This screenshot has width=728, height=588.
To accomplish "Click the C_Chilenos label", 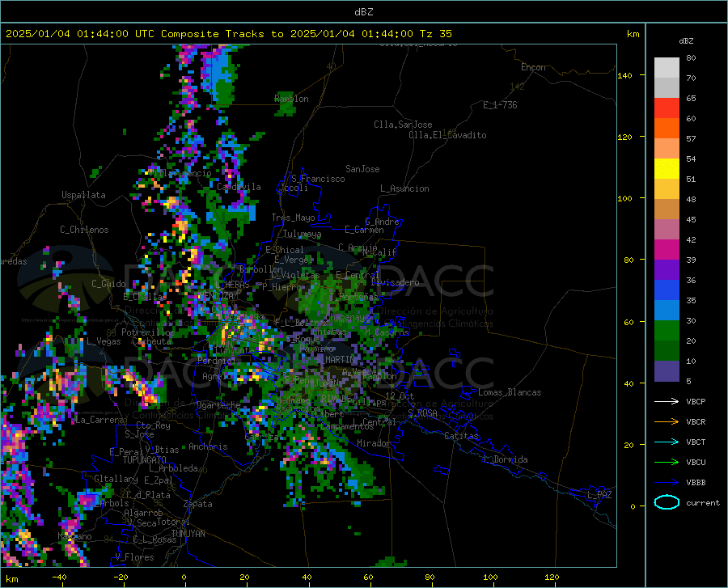I will tap(84, 230).
